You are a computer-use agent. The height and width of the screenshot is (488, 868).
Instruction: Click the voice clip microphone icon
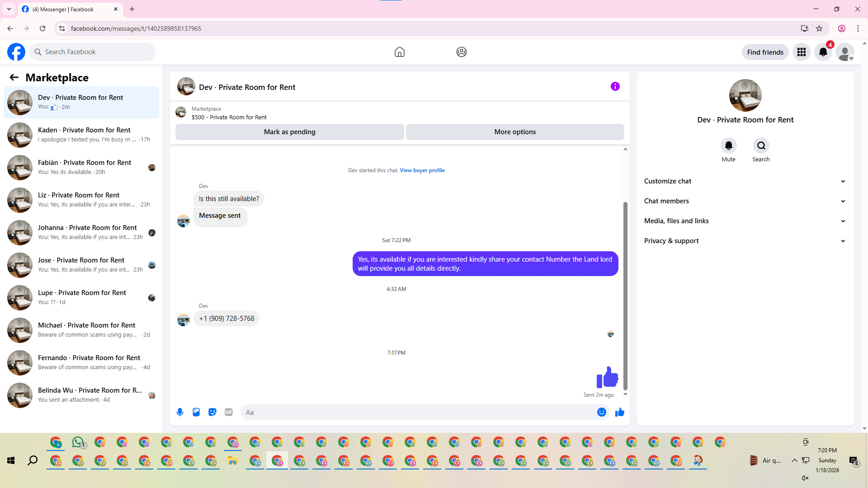coord(180,412)
